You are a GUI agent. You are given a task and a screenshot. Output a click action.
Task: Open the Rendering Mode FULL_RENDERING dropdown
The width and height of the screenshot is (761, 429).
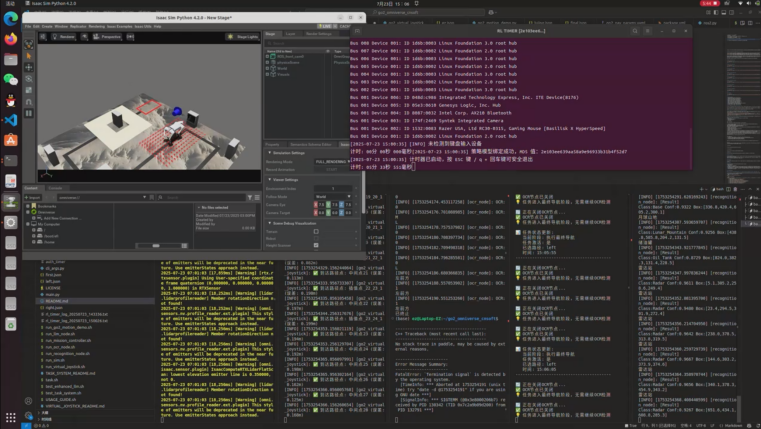click(332, 162)
